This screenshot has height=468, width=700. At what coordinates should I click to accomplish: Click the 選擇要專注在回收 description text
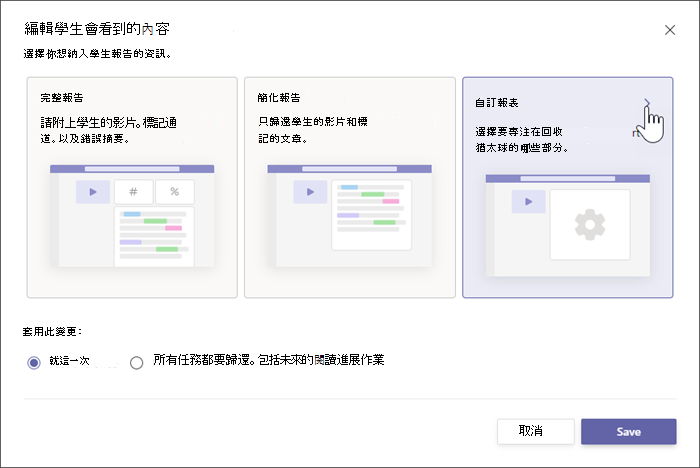[x=521, y=140]
